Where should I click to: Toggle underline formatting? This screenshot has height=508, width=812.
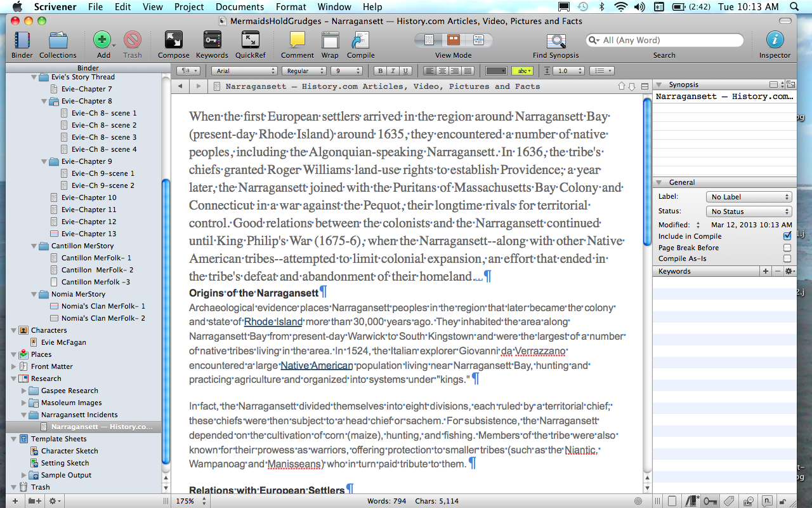click(406, 70)
